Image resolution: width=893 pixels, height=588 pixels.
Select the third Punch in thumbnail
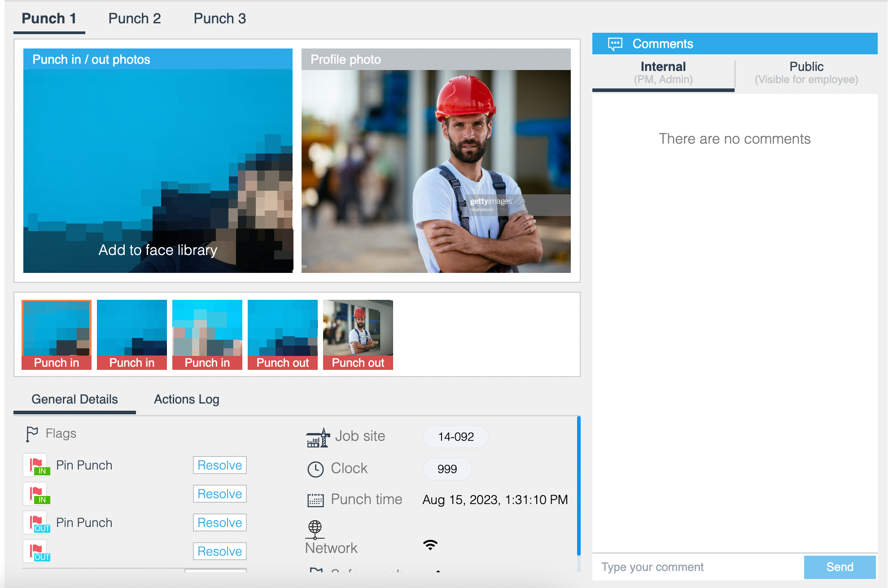207,335
